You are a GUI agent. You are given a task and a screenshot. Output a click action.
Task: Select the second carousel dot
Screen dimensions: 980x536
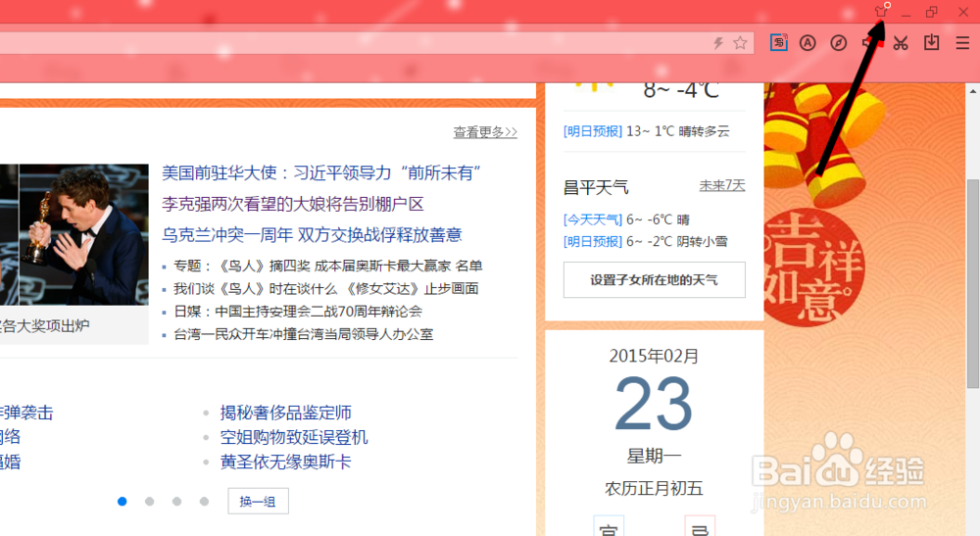click(149, 502)
